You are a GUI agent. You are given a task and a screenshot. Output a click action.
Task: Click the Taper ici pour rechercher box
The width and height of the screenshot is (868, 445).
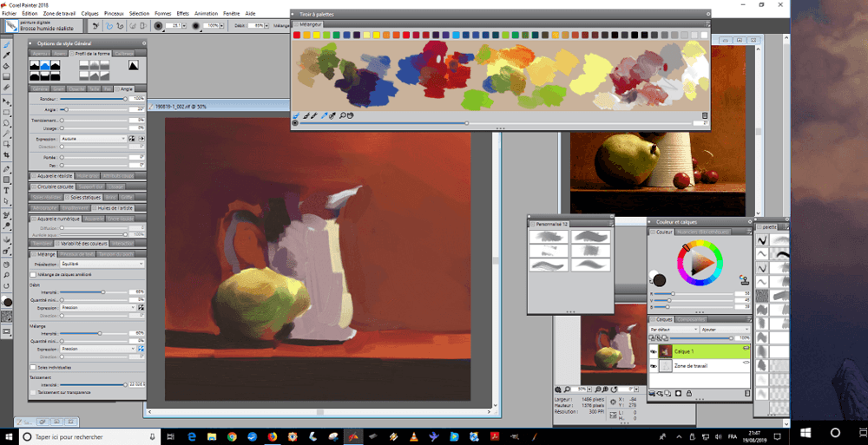(89, 436)
